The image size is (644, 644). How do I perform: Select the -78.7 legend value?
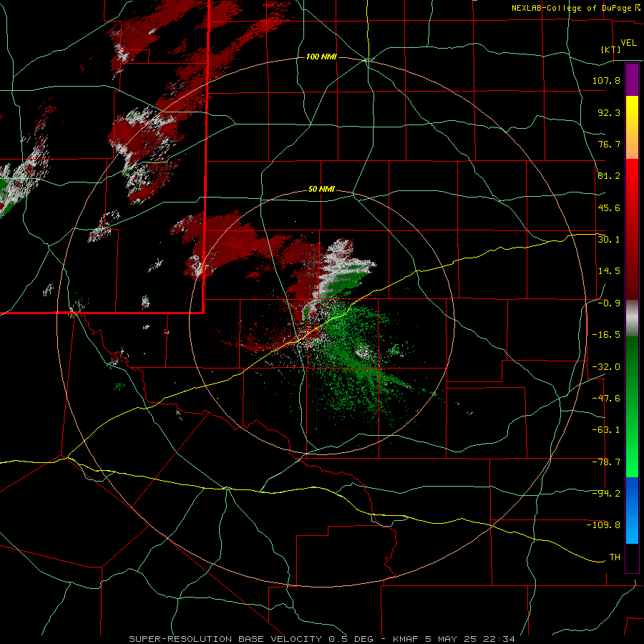click(606, 462)
